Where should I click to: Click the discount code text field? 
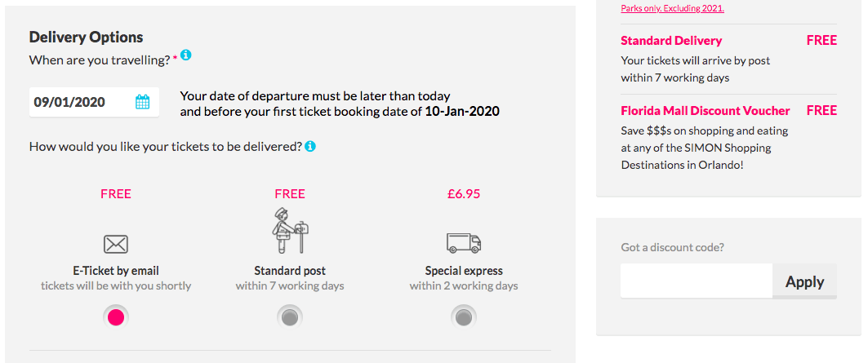(696, 281)
